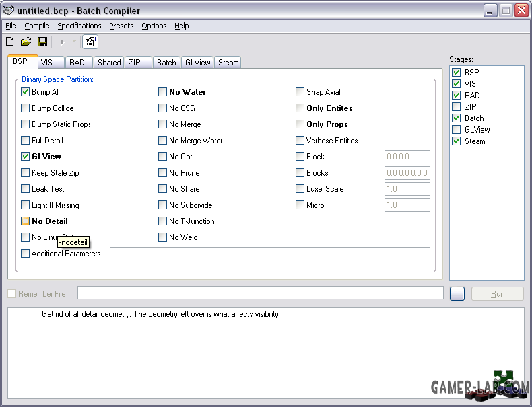Uncheck the Bump All checkbox
Screen dimensions: 532x407
point(25,92)
